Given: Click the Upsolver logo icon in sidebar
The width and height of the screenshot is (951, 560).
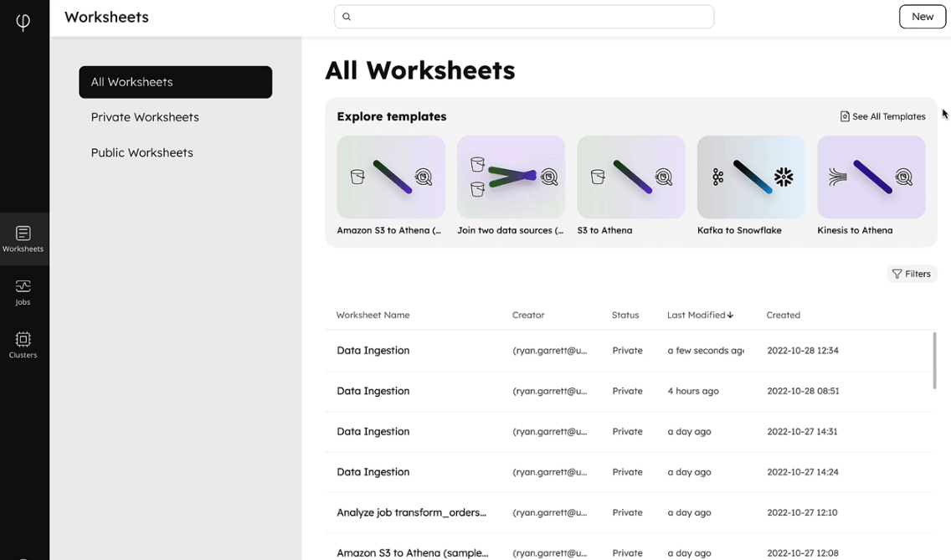Looking at the screenshot, I should pos(23,22).
